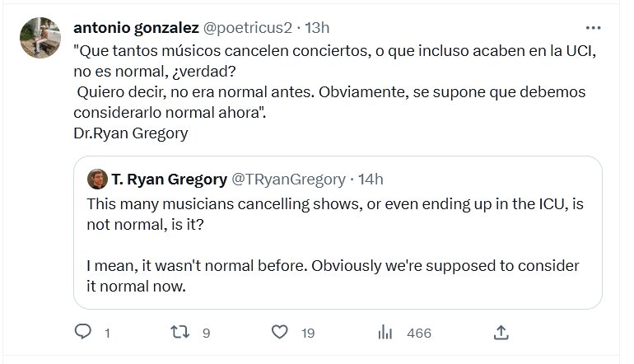This screenshot has width=634, height=364.
Task: Open antonio gonzalez's profile picture
Action: (40, 38)
